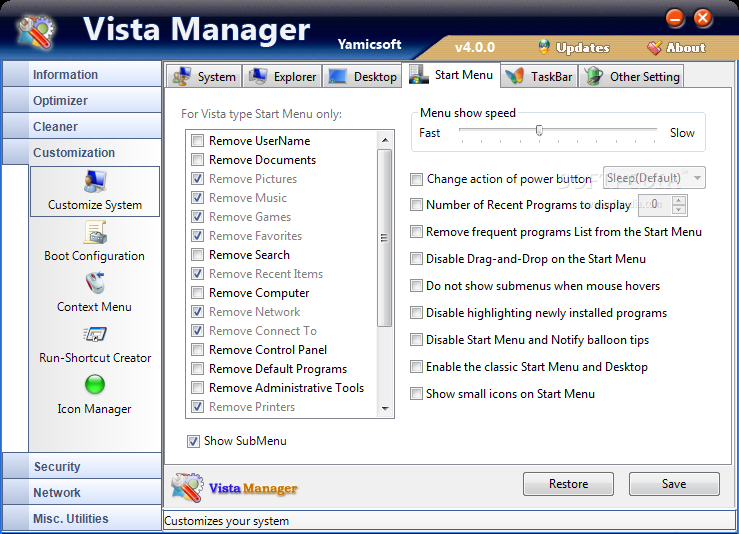Click the Vista Manager footer logo
Screen dimensions: 739x534
[188, 487]
